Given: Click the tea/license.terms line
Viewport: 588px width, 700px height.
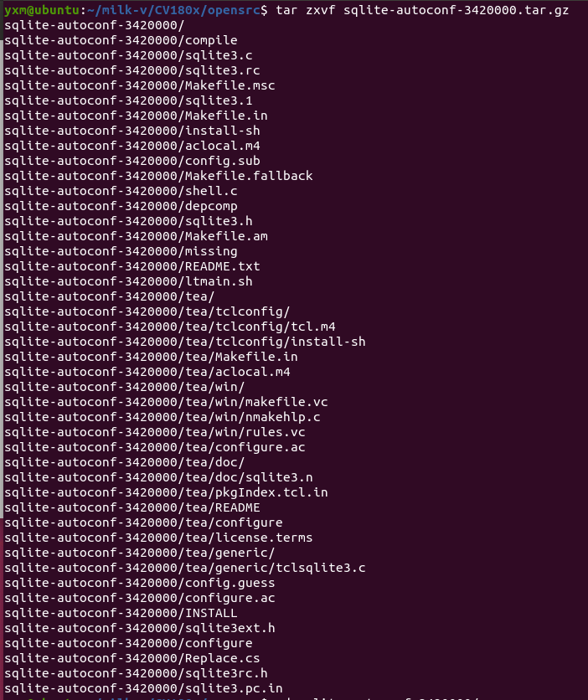Looking at the screenshot, I should 158,538.
